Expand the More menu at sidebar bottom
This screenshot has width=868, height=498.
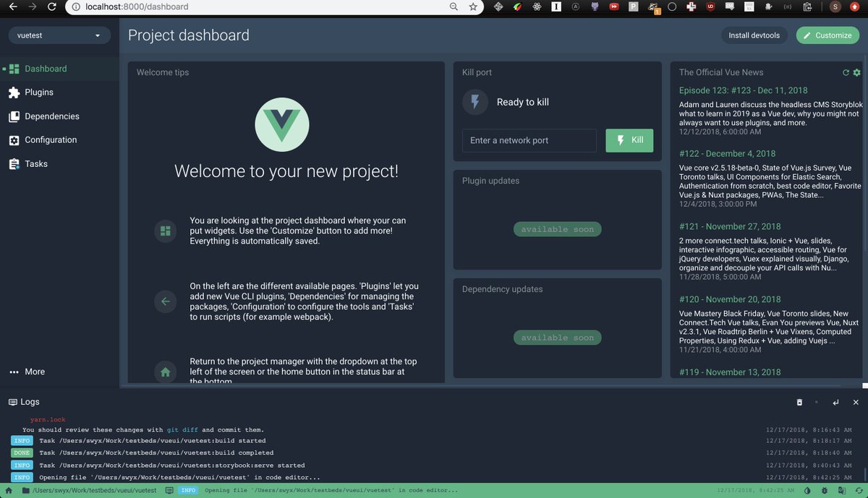tap(27, 372)
